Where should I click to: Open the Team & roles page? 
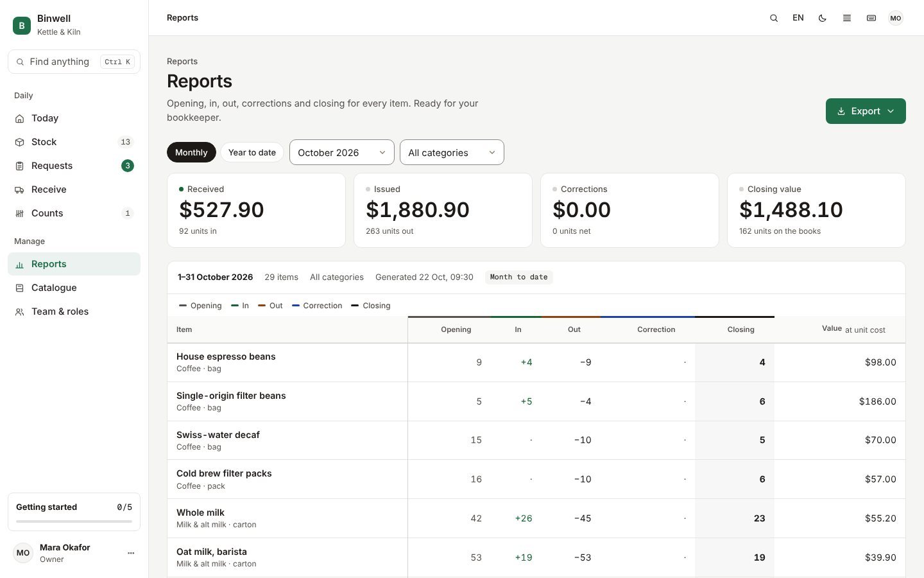pyautogui.click(x=74, y=311)
